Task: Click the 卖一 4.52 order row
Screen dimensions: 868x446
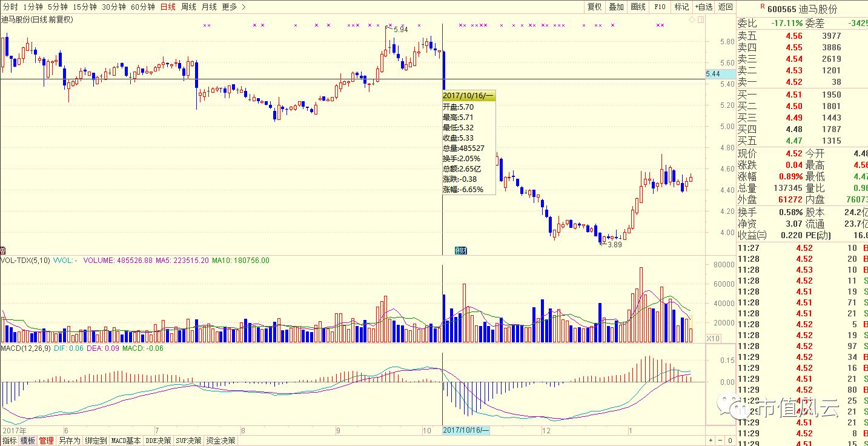Action: click(802, 82)
